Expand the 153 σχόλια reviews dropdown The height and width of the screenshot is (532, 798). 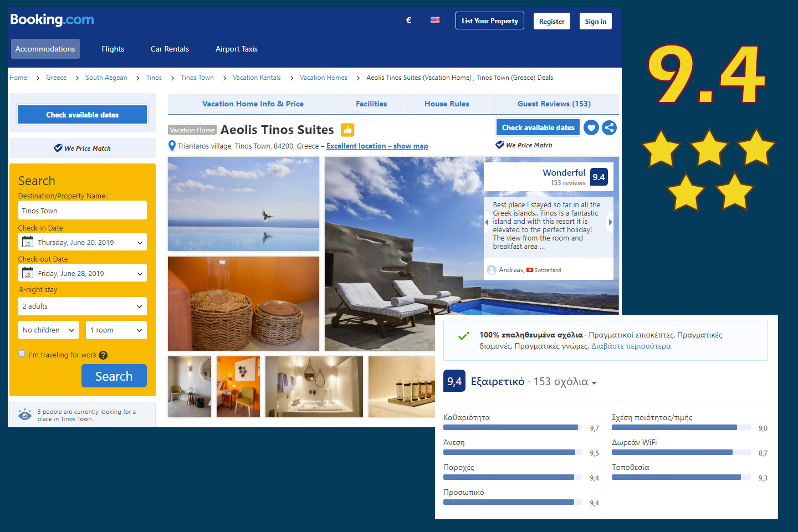pos(565,382)
